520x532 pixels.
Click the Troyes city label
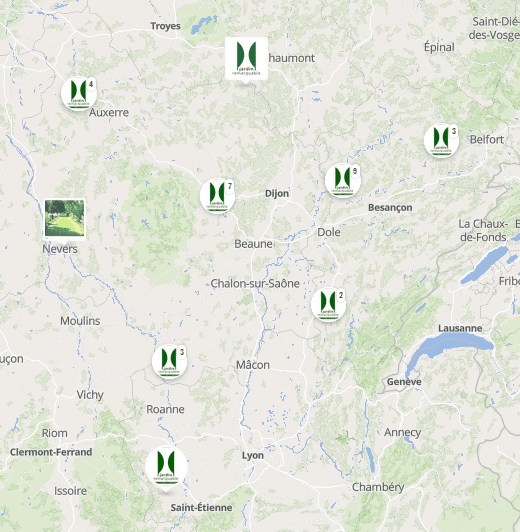pyautogui.click(x=165, y=26)
